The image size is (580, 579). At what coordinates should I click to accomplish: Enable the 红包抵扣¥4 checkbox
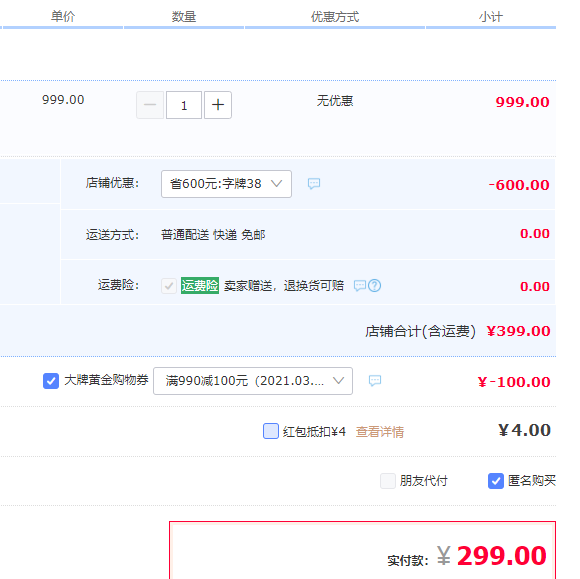271,431
